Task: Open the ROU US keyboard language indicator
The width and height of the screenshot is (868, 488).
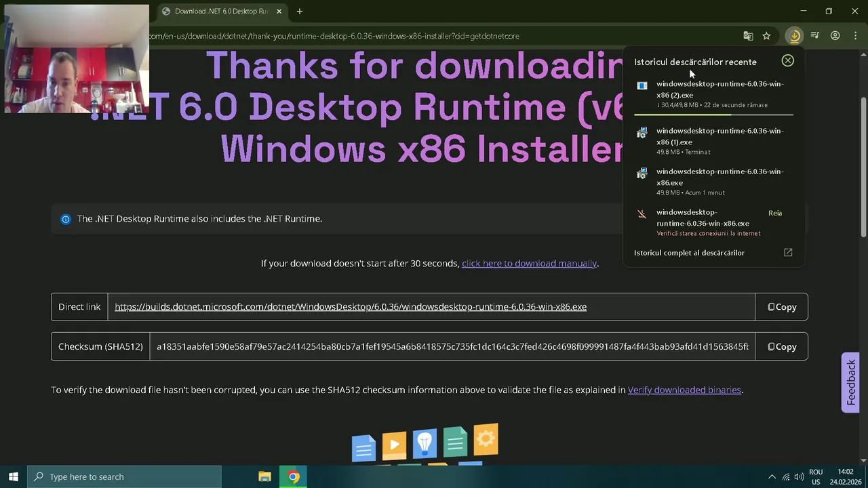Action: (816, 476)
